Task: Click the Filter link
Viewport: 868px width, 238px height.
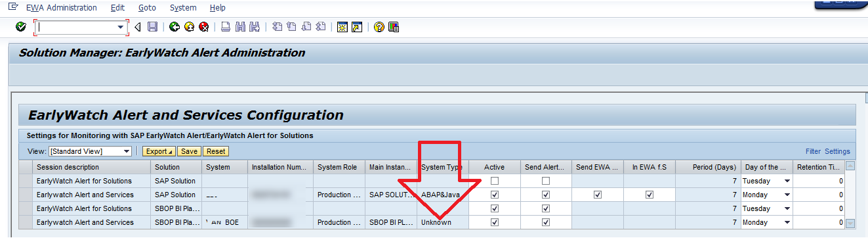Action: click(813, 151)
